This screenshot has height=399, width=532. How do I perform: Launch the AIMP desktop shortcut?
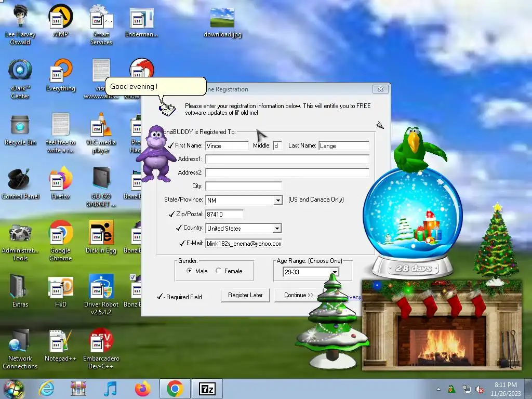click(x=60, y=20)
